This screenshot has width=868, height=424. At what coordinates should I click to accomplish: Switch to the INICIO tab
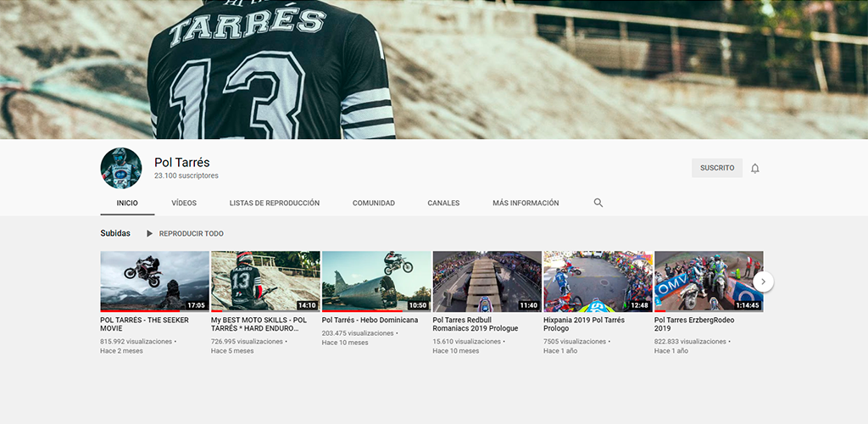127,204
